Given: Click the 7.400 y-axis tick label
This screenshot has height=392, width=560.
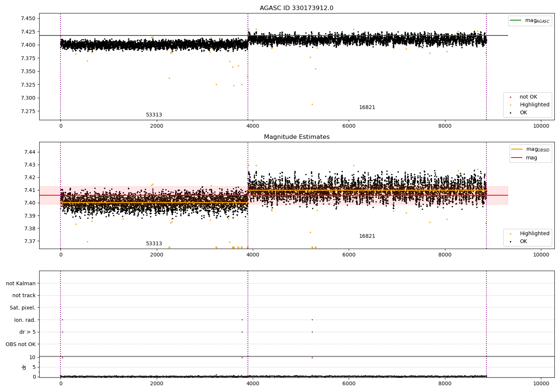Looking at the screenshot, I should pyautogui.click(x=28, y=45).
